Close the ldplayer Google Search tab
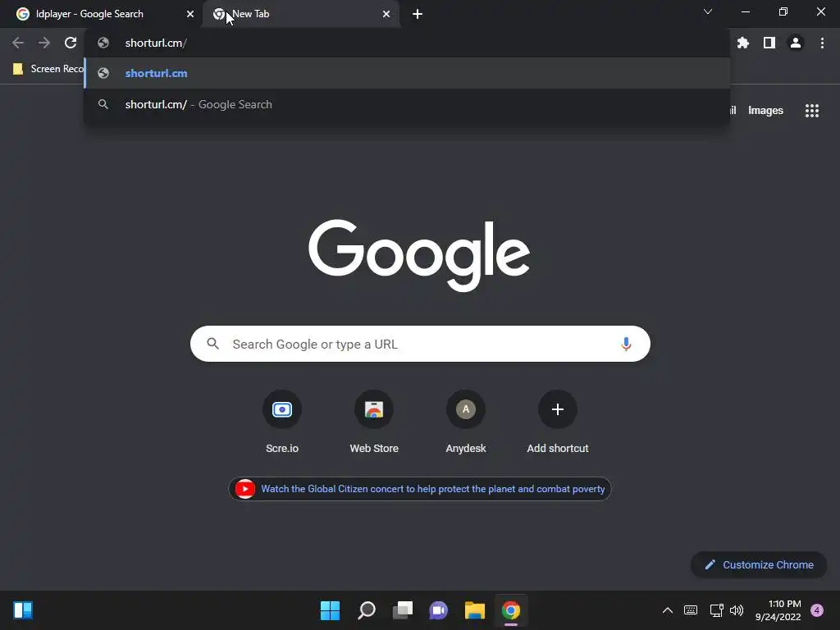This screenshot has width=840, height=630. (190, 14)
